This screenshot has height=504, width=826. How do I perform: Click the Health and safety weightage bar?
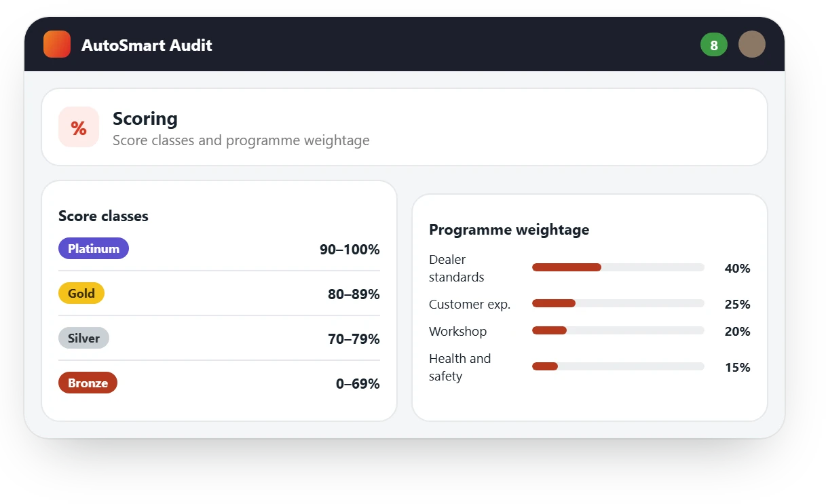click(618, 366)
